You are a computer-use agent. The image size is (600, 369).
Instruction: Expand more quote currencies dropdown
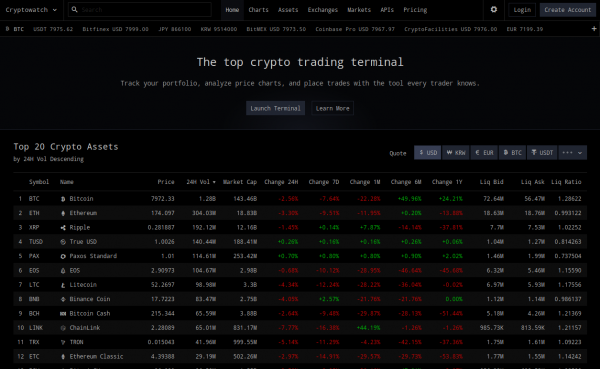[x=572, y=152]
